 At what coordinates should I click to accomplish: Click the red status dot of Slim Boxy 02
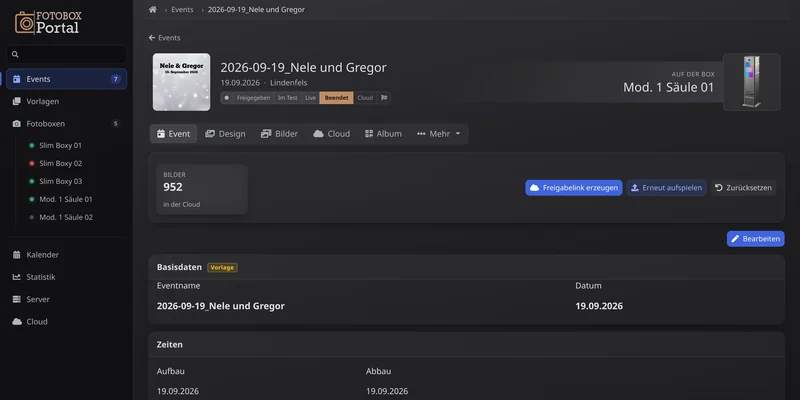[32, 163]
